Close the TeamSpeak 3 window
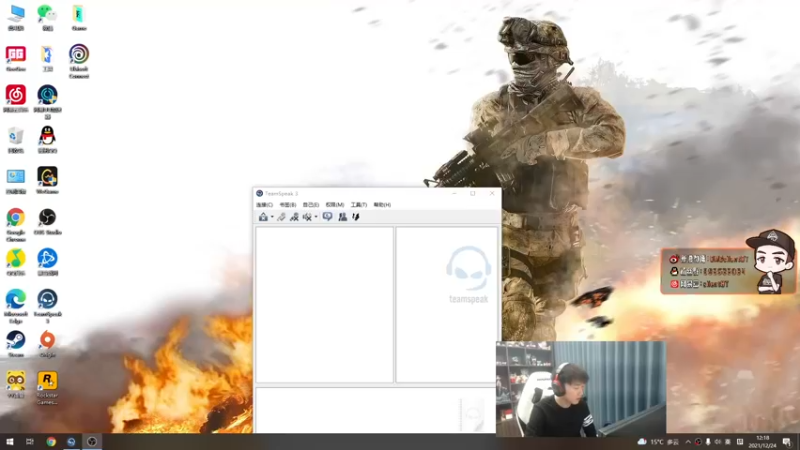Image resolution: width=800 pixels, height=450 pixels. point(492,193)
